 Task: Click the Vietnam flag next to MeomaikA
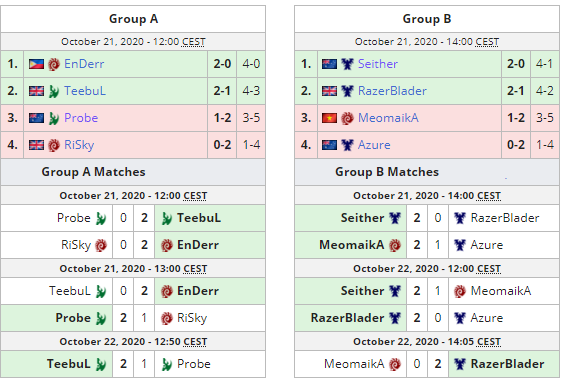[x=330, y=118]
